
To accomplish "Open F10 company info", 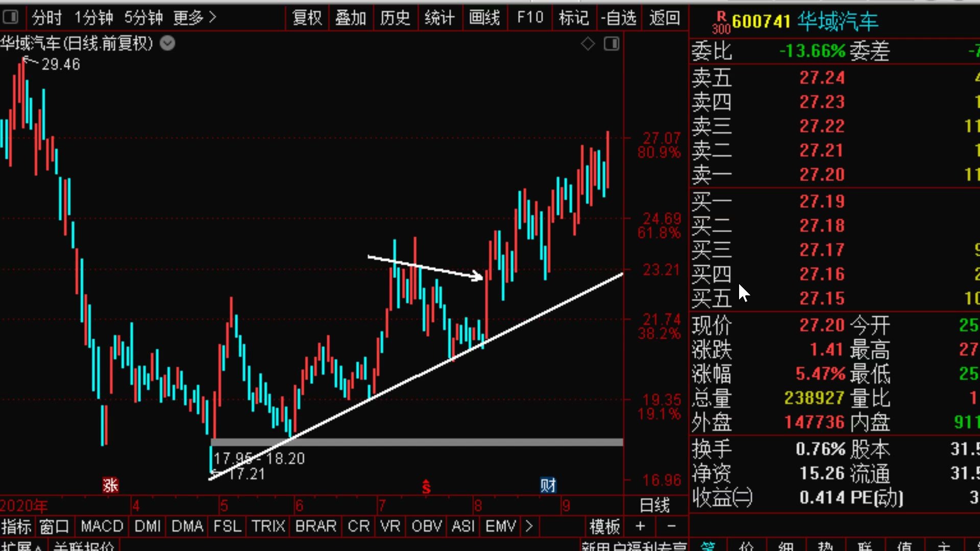I will point(530,18).
